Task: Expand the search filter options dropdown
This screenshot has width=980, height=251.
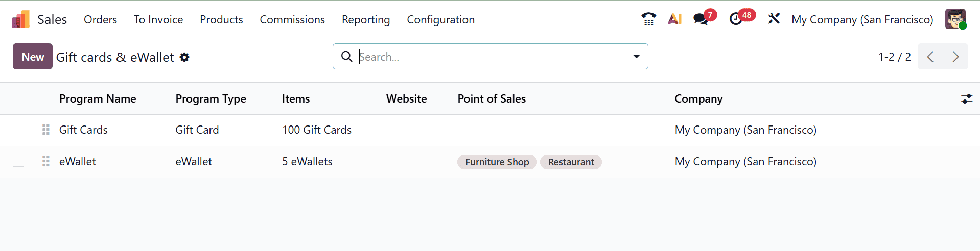Action: (636, 57)
